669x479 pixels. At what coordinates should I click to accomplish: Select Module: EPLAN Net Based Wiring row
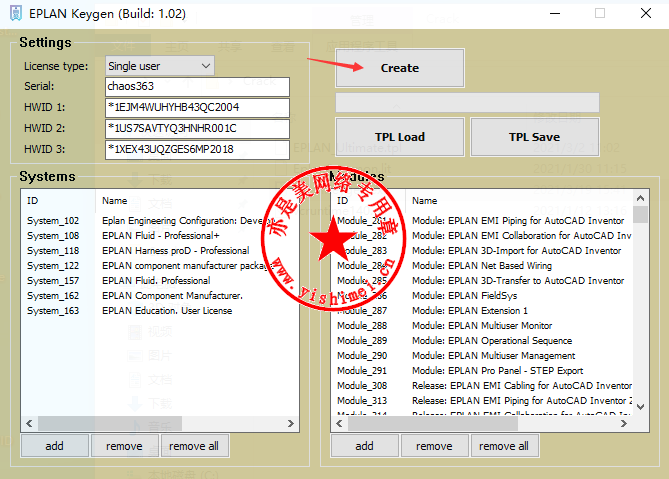482,265
